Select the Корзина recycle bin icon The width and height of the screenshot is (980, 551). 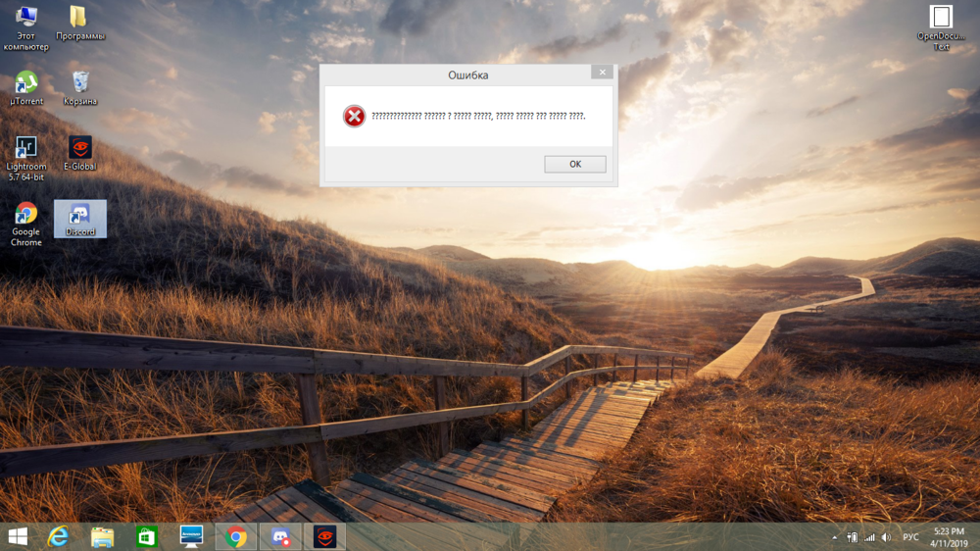pyautogui.click(x=80, y=86)
